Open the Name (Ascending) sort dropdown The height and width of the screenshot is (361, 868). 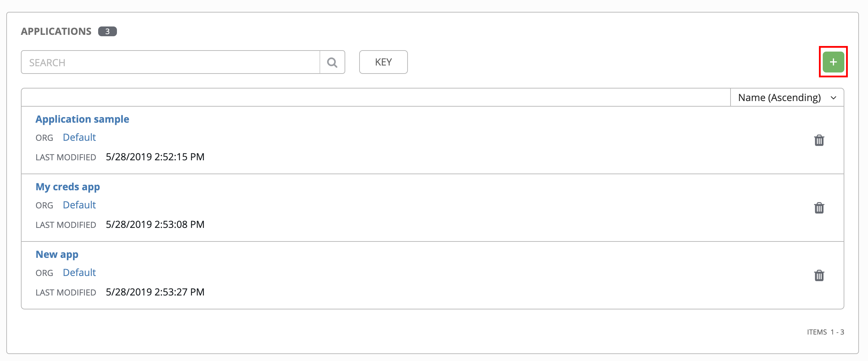click(787, 98)
